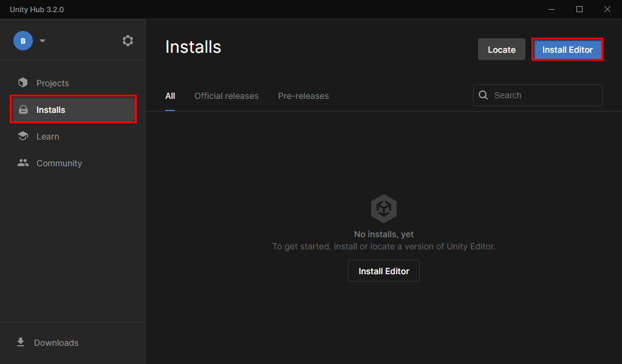622x364 pixels.
Task: Click the Unity logo placeholder icon
Action: pyautogui.click(x=384, y=208)
